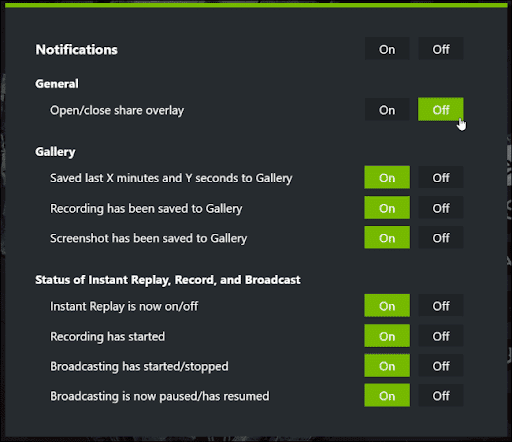Disable Broadcasting has started/stopped notification
The height and width of the screenshot is (442, 512).
[441, 366]
